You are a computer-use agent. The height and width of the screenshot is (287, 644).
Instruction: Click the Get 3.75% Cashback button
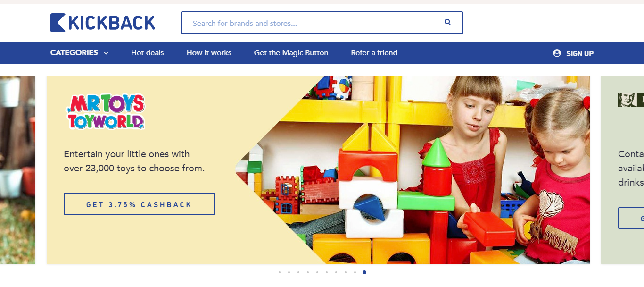tap(139, 204)
